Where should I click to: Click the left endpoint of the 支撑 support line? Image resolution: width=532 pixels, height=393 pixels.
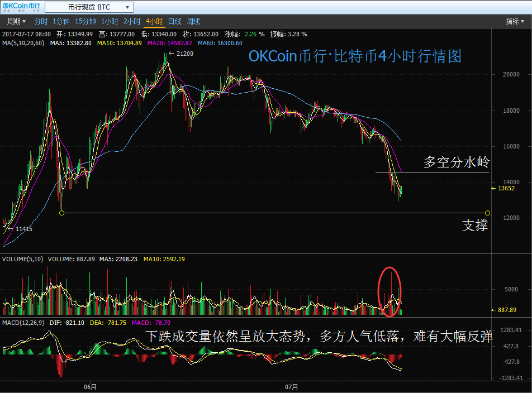[x=61, y=213]
